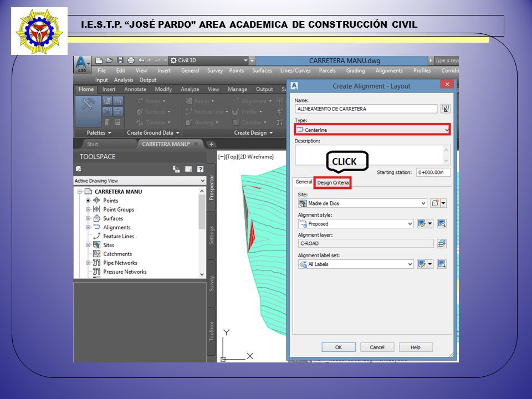Viewport: 532px width, 399px height.
Task: Select the Manage ribbon tab
Action: 237,89
